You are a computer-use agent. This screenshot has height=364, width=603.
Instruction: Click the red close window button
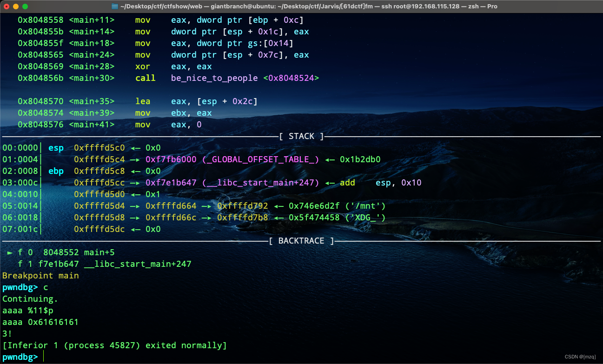pyautogui.click(x=7, y=7)
